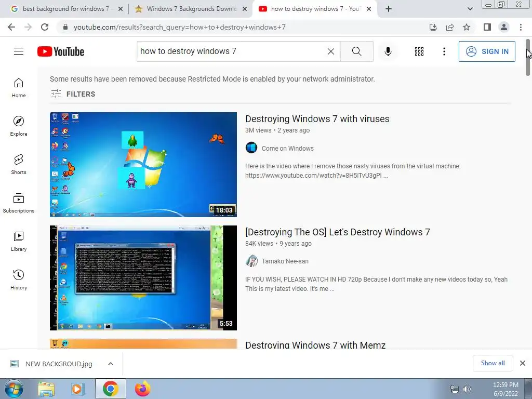This screenshot has width=532, height=399.
Task: Bookmark this page with star icon
Action: tap(467, 27)
